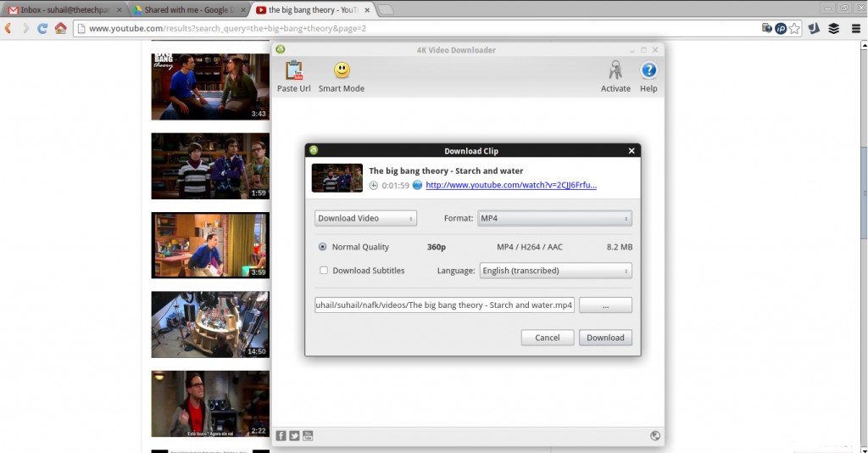Click the 'MP4 / H264 / AAC' text
This screenshot has width=868, height=453.
[530, 247]
